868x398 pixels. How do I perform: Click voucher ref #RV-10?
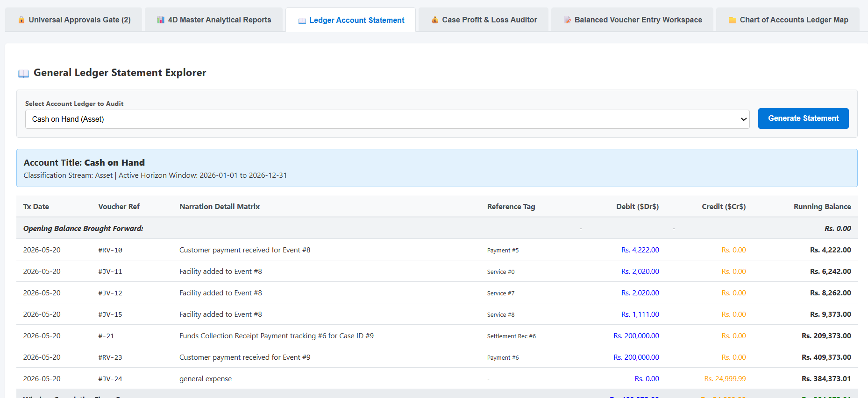click(110, 250)
